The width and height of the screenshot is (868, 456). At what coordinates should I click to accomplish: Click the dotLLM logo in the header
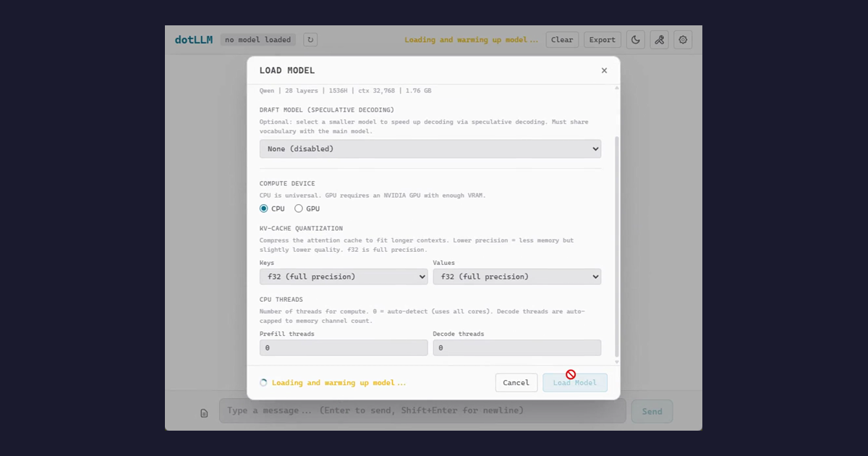(192, 39)
